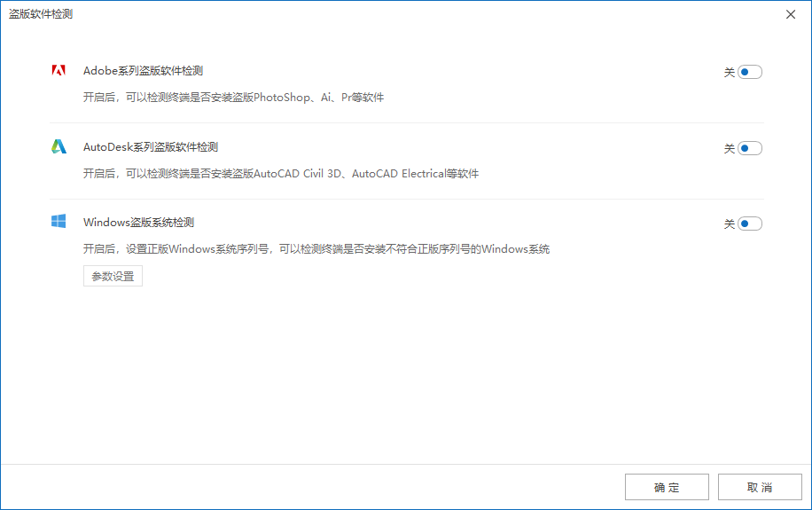Click the 盗版软件检测 window title
This screenshot has height=510, width=812.
(x=41, y=14)
